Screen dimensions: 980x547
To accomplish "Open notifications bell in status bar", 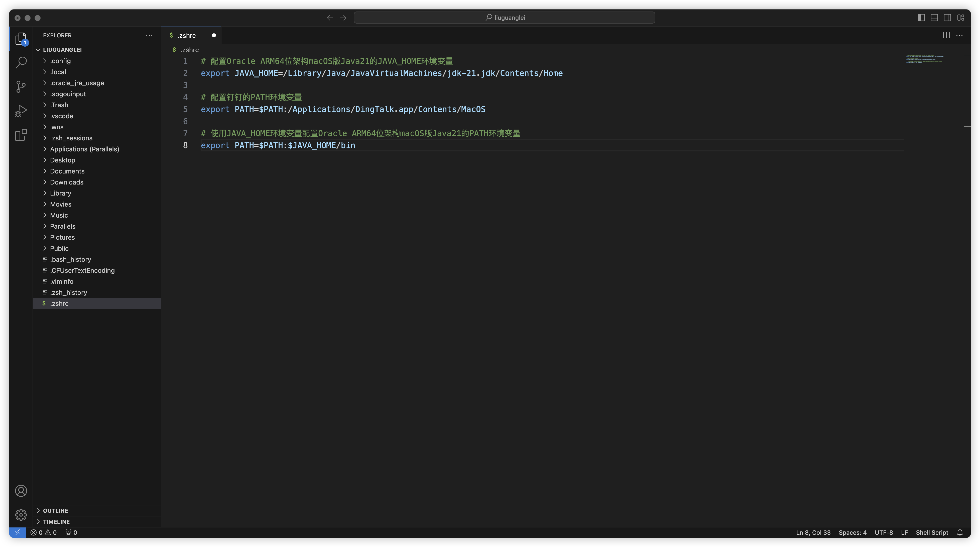I will click(x=960, y=532).
